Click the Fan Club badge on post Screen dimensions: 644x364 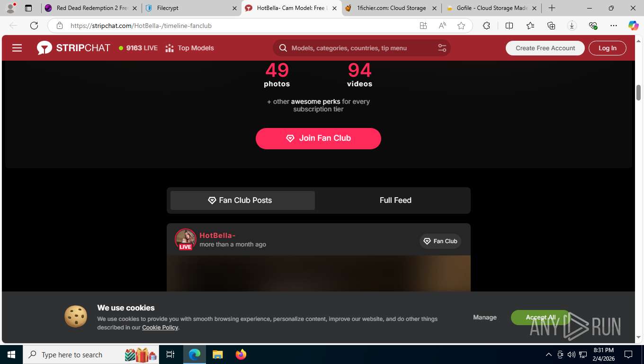coord(440,241)
